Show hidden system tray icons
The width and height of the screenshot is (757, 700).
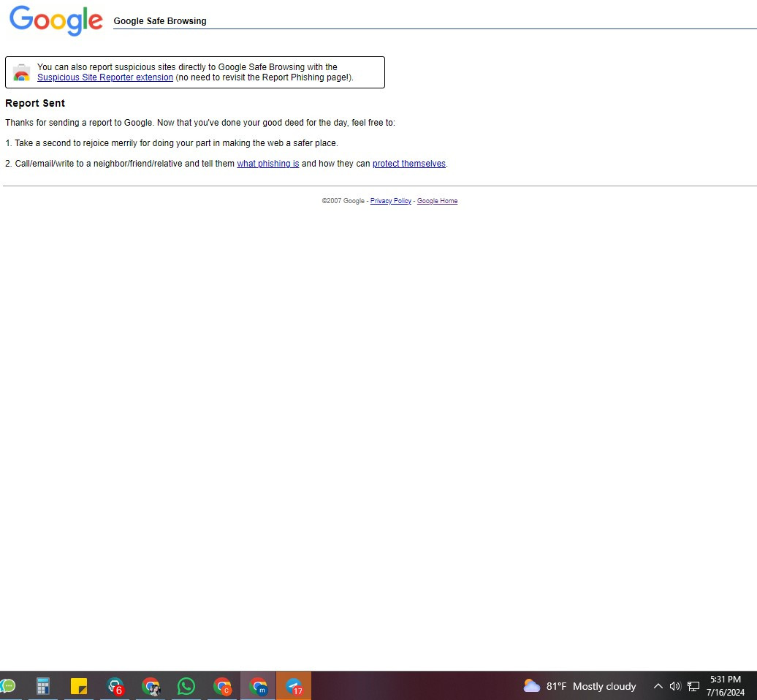pos(658,686)
